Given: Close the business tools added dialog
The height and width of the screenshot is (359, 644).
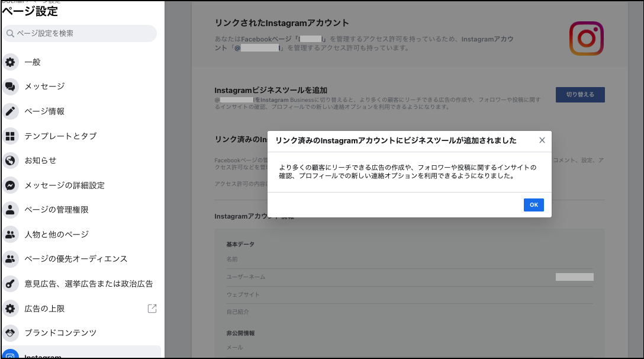Looking at the screenshot, I should [x=542, y=140].
